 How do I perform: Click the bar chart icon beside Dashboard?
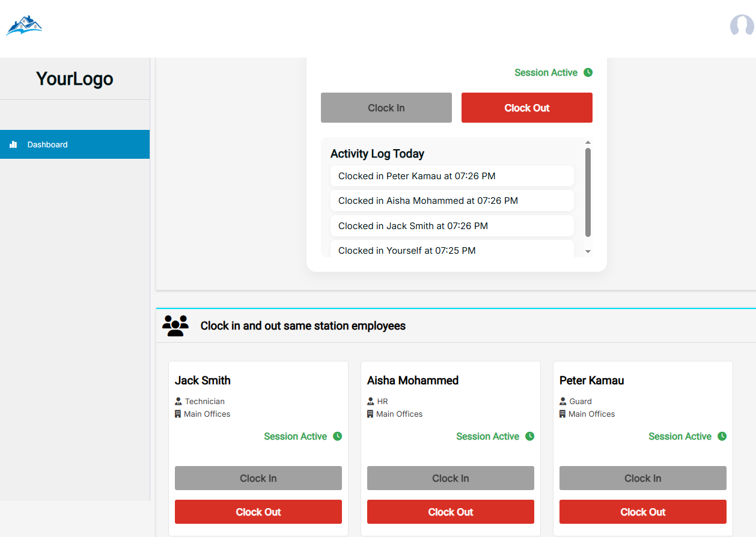(x=13, y=144)
